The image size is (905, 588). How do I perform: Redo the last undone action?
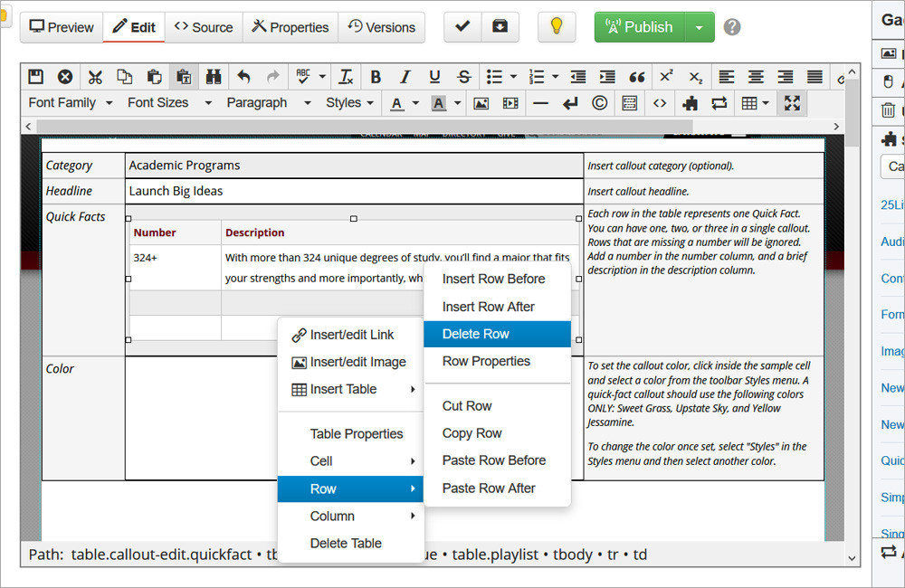[273, 77]
